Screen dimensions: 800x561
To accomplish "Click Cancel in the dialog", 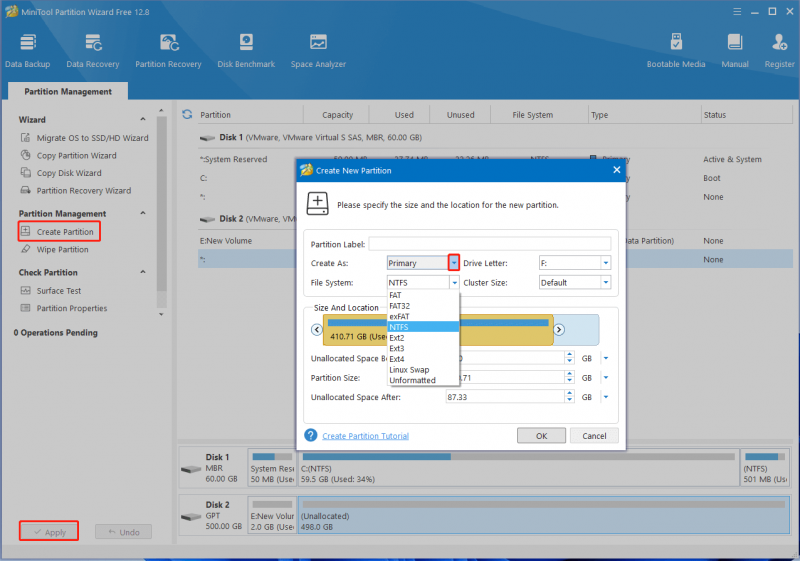I will [x=594, y=436].
